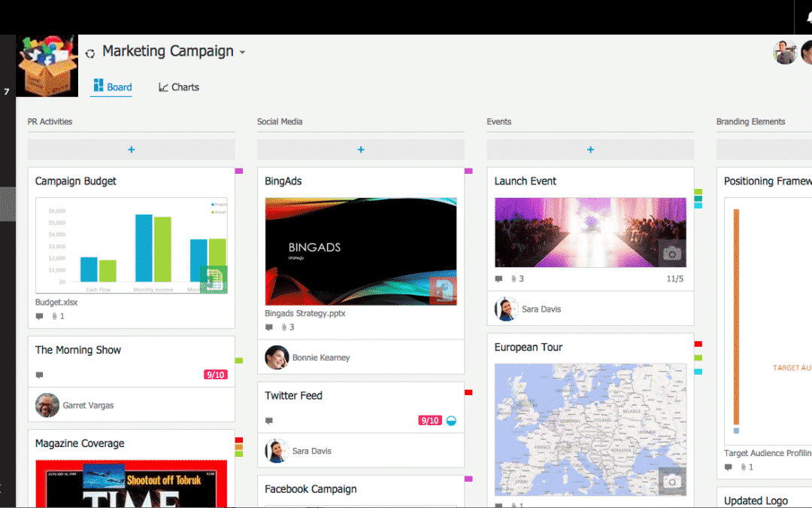This screenshot has width=812, height=508.
Task: Click the 9/10 due date on Twitter Feed
Action: point(430,421)
